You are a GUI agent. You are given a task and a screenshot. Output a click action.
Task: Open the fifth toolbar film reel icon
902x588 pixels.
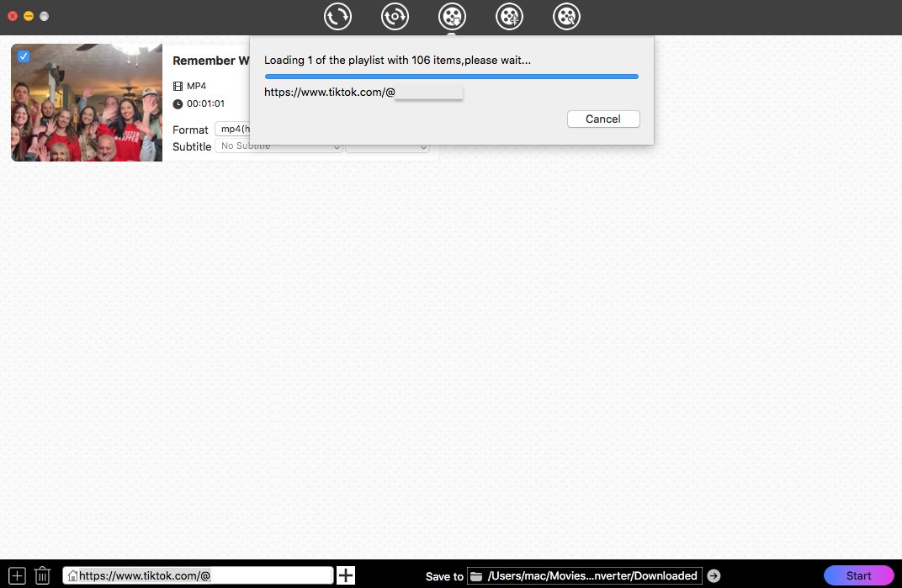click(x=566, y=16)
